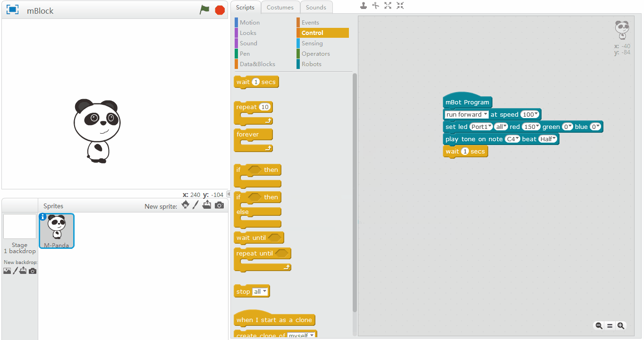Select the M-Panda sprite thumbnail

pyautogui.click(x=57, y=231)
